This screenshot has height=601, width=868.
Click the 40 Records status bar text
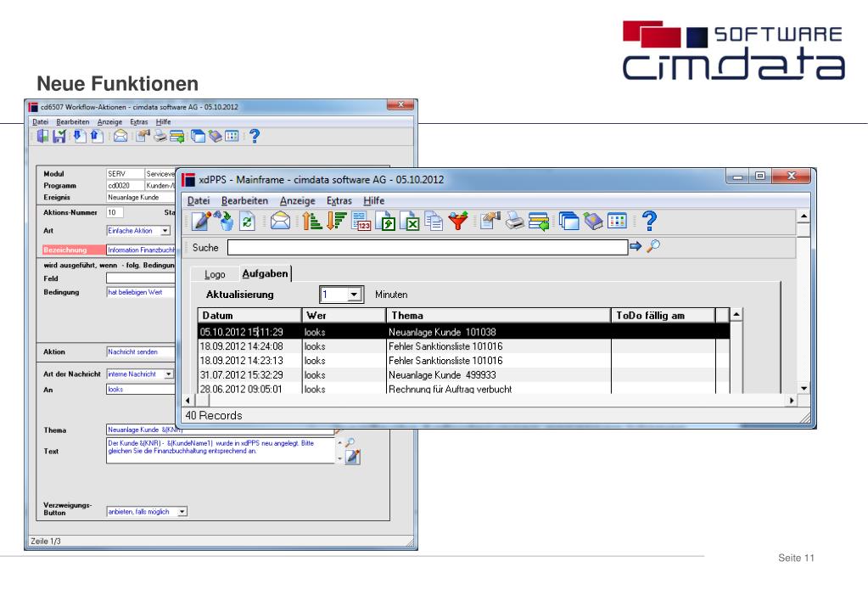(214, 415)
